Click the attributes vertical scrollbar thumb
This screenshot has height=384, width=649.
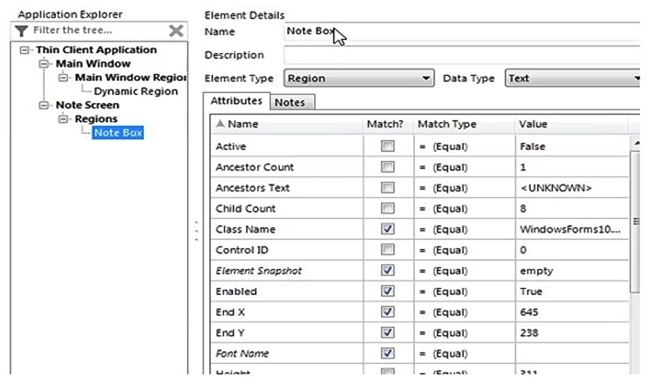tap(636, 222)
